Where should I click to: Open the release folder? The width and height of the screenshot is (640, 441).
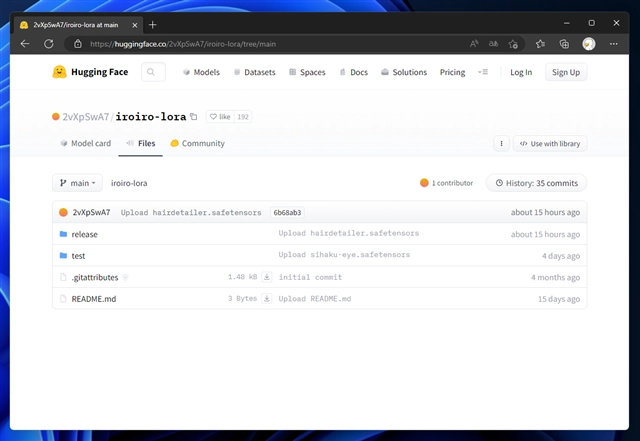click(84, 234)
